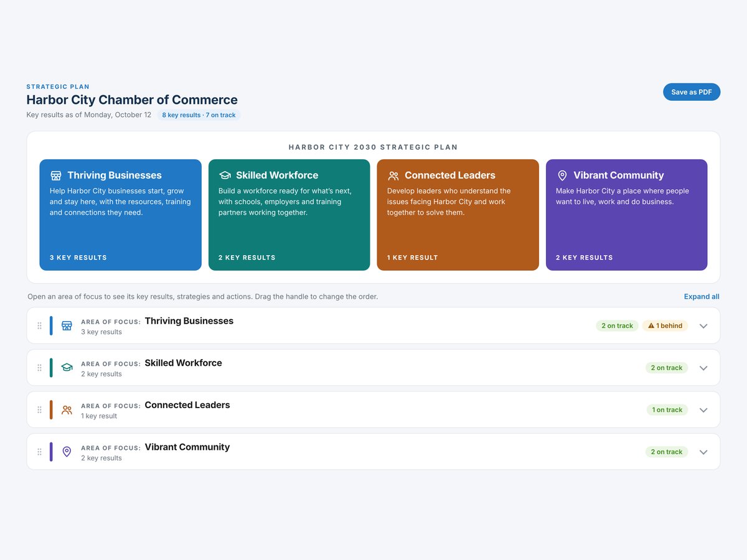This screenshot has width=747, height=560.
Task: Click the map pin icon on Vibrant Community card
Action: coord(562,175)
